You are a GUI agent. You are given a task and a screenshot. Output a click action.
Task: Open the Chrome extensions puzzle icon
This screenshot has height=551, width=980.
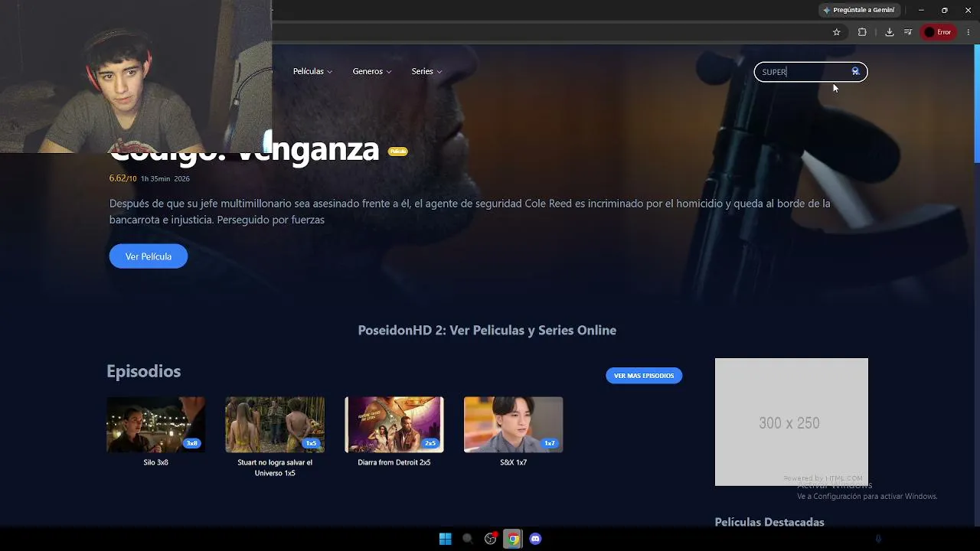pos(862,32)
